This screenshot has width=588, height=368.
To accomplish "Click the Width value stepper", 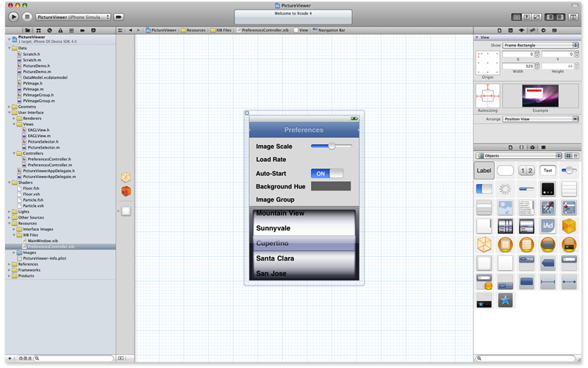I will (537, 66).
